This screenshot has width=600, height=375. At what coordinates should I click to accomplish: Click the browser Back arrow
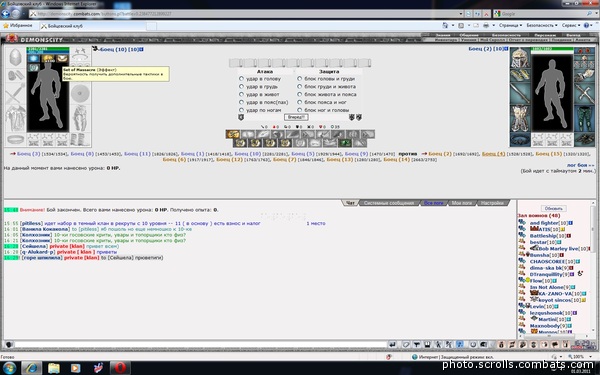tap(5, 14)
